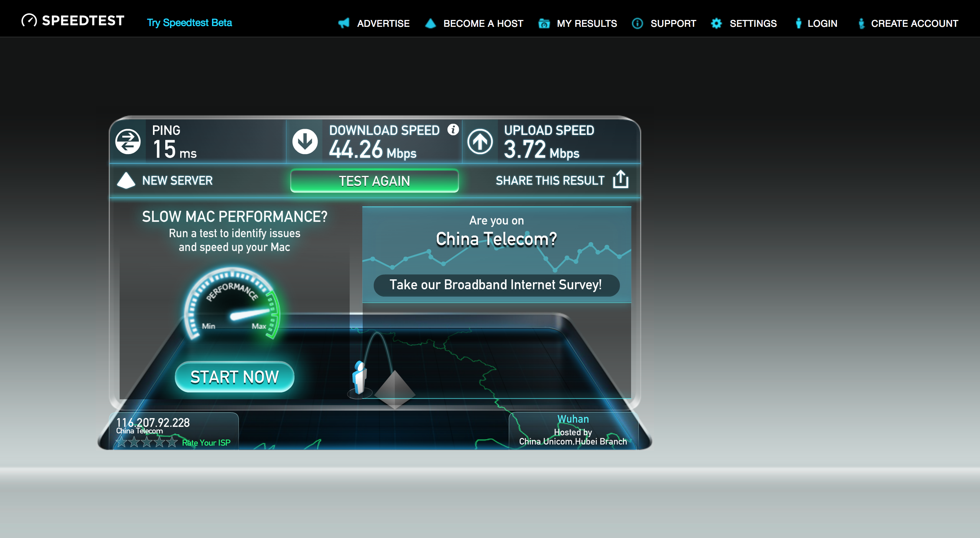Click the SLOW MAC PERFORMANCE? ad headline
980x538 pixels.
[x=235, y=217]
